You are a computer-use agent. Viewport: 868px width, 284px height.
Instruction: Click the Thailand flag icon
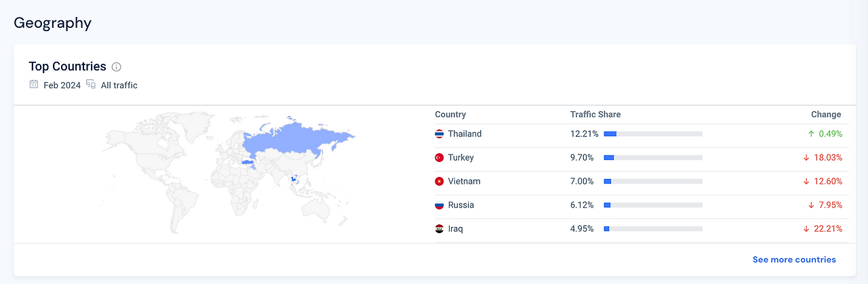(x=439, y=134)
